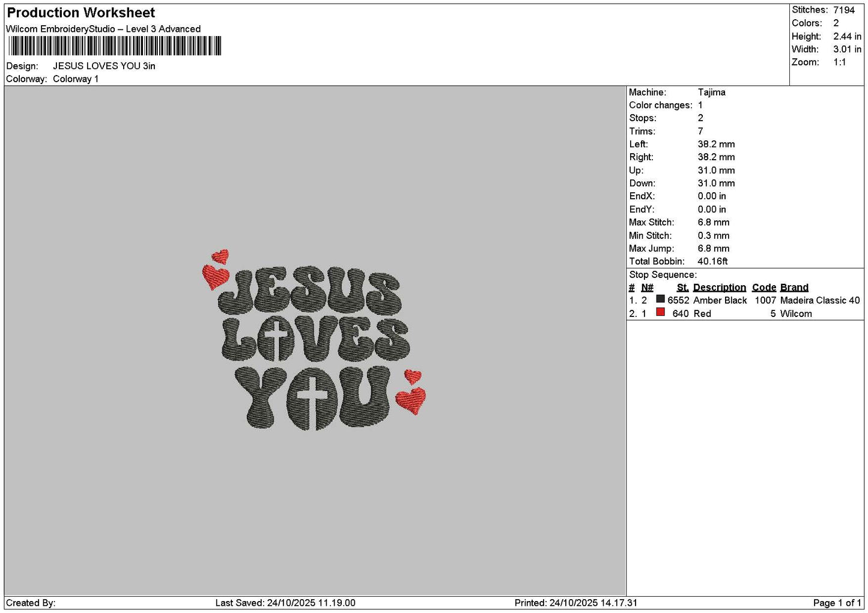Viewport: 868px width, 613px height.
Task: Click the 'Production Worksheet' heading
Action: pyautogui.click(x=80, y=13)
